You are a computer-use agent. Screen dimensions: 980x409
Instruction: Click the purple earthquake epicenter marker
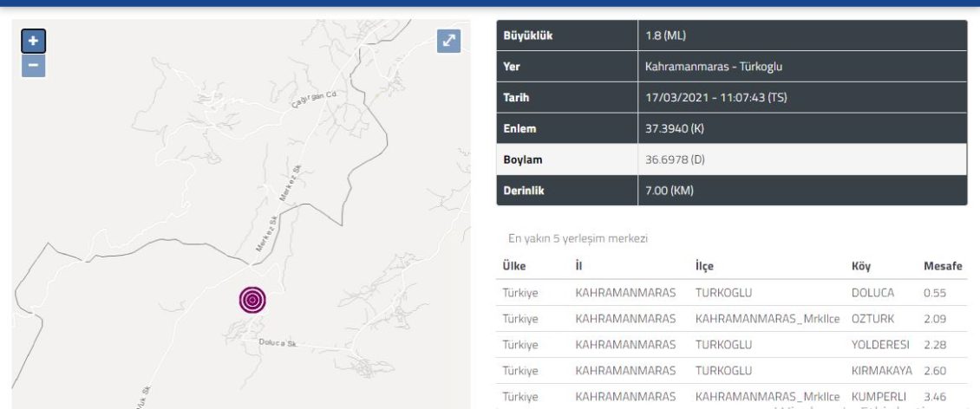252,300
